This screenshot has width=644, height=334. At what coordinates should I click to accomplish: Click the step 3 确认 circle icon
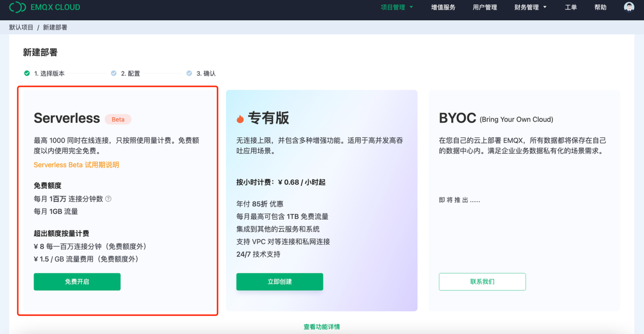click(189, 73)
